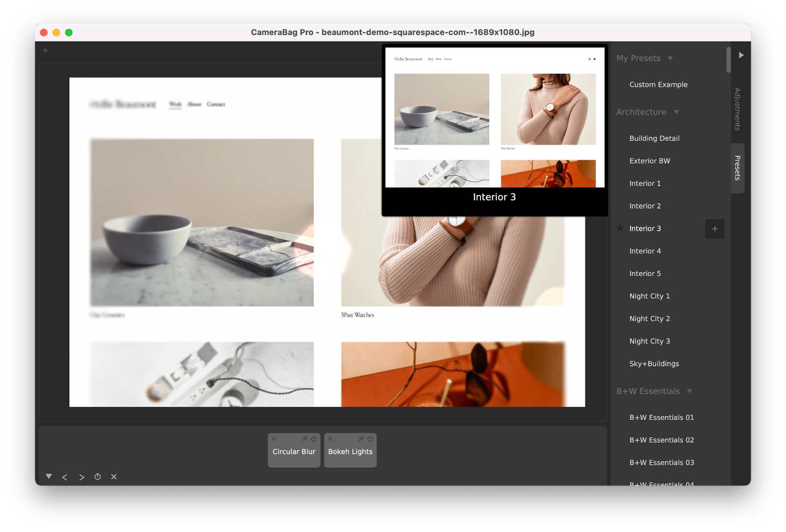Clear all adjustments with the tray X icon
The image size is (786, 532).
point(114,476)
